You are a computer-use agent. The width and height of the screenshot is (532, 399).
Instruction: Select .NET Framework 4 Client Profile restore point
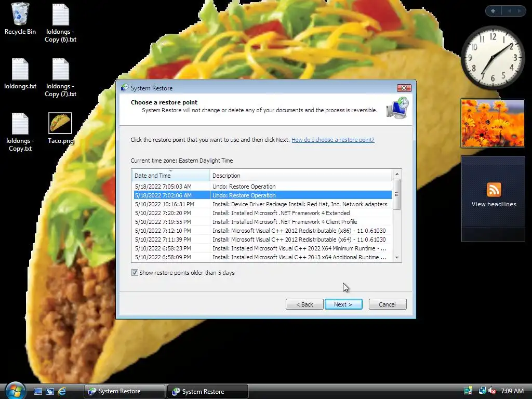262,221
